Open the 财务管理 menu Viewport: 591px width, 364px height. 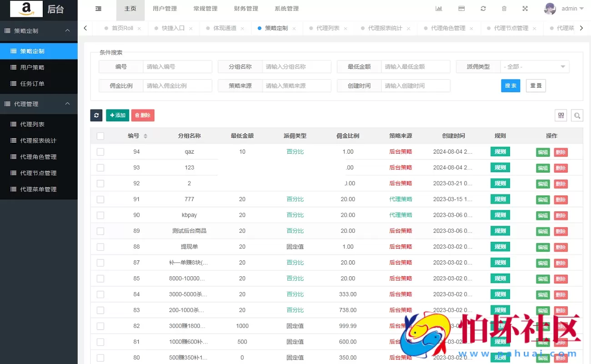(245, 8)
